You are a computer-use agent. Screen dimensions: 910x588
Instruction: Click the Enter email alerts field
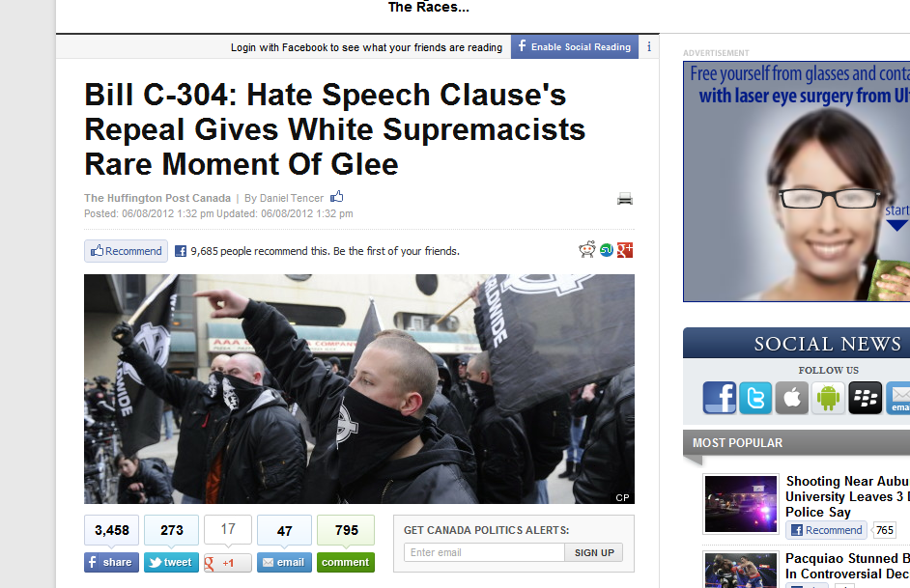point(485,552)
